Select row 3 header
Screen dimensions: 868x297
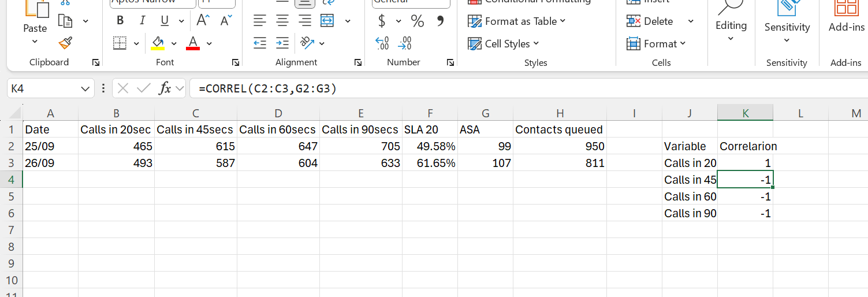tap(11, 163)
